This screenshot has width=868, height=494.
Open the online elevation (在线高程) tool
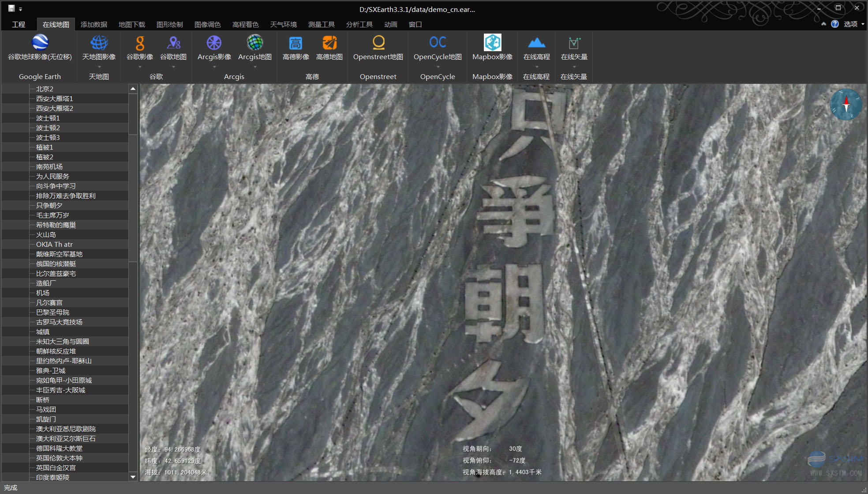coord(536,48)
